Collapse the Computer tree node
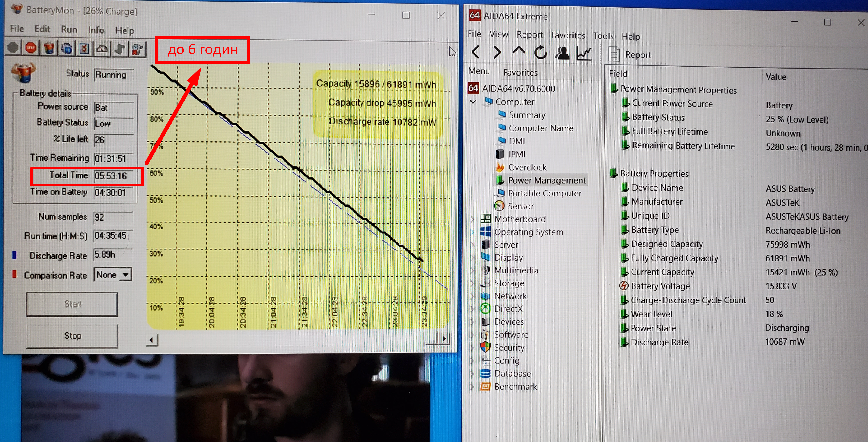 pyautogui.click(x=473, y=102)
